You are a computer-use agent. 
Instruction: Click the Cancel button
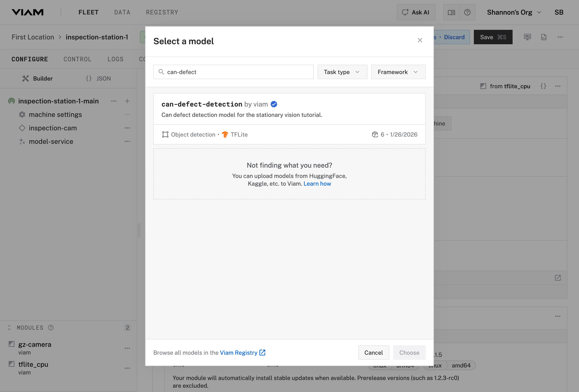[x=373, y=353]
